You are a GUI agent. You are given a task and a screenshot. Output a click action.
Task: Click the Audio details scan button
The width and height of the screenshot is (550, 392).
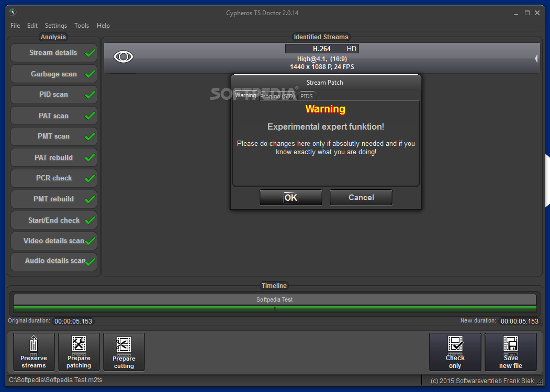point(54,261)
